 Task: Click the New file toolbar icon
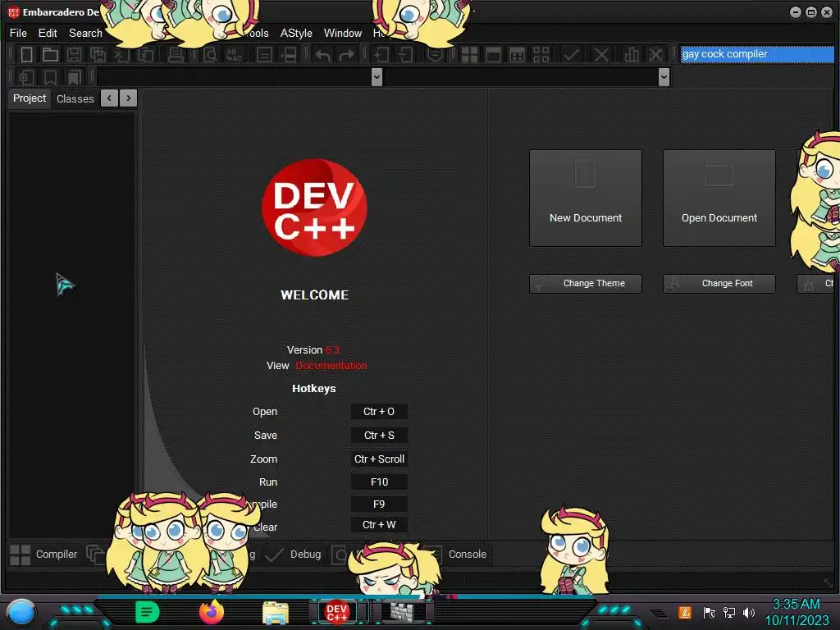click(x=26, y=54)
